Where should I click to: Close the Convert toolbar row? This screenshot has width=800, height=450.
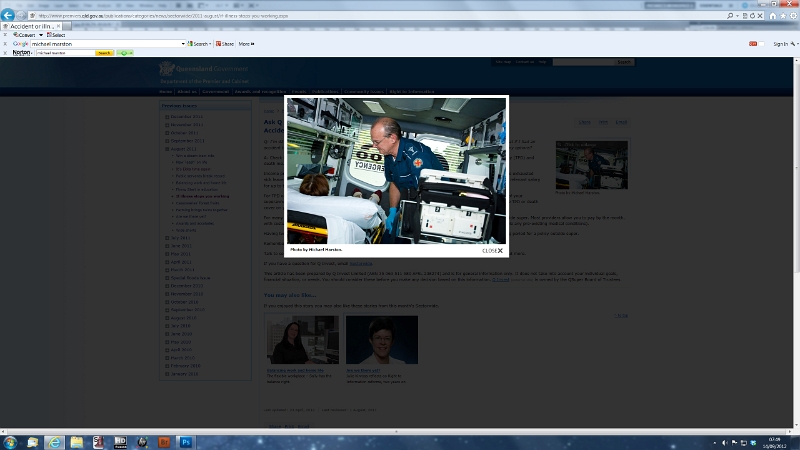5,35
